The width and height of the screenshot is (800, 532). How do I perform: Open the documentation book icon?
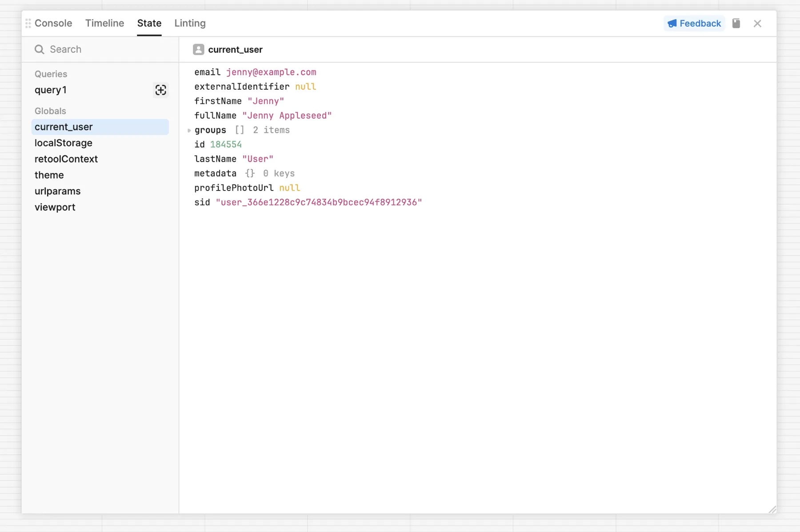point(736,23)
